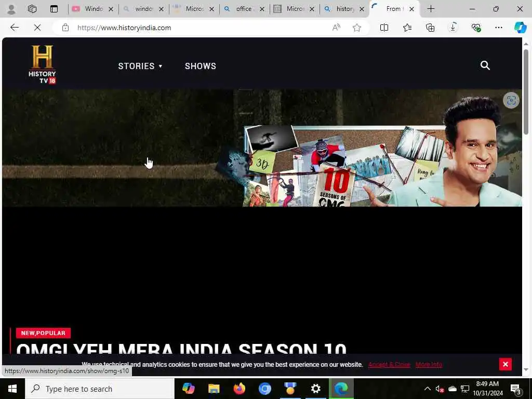
Task: Open the Workspaces icon in tab bar
Action: (32, 9)
